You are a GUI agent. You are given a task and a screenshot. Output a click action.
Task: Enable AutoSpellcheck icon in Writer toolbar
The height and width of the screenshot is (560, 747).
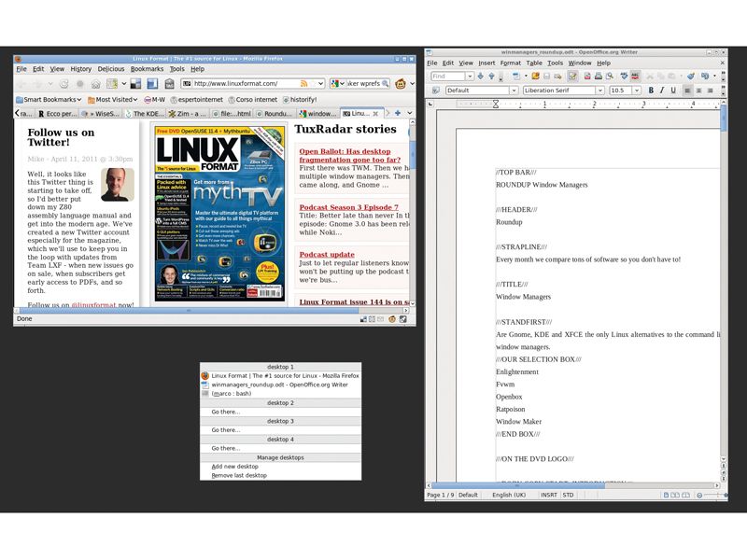tap(634, 75)
